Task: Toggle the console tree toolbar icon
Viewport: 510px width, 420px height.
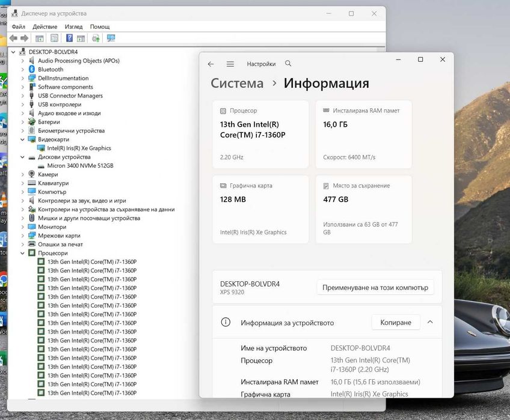Action: [39, 38]
